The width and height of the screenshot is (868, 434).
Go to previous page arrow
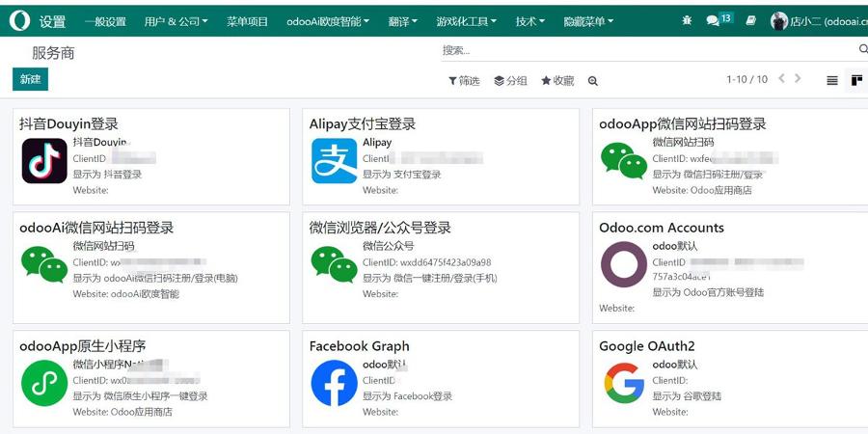(x=781, y=79)
